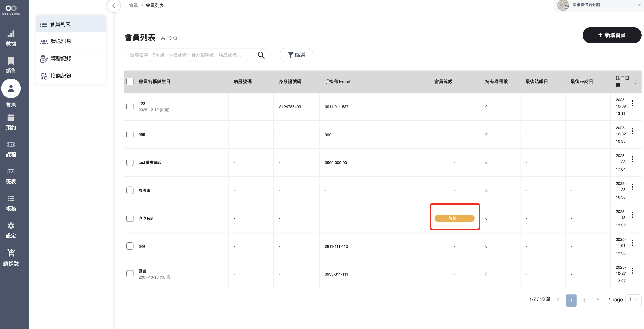Open the 設定 gear sidebar icon
Viewport: 644px width, 329px height.
click(11, 226)
